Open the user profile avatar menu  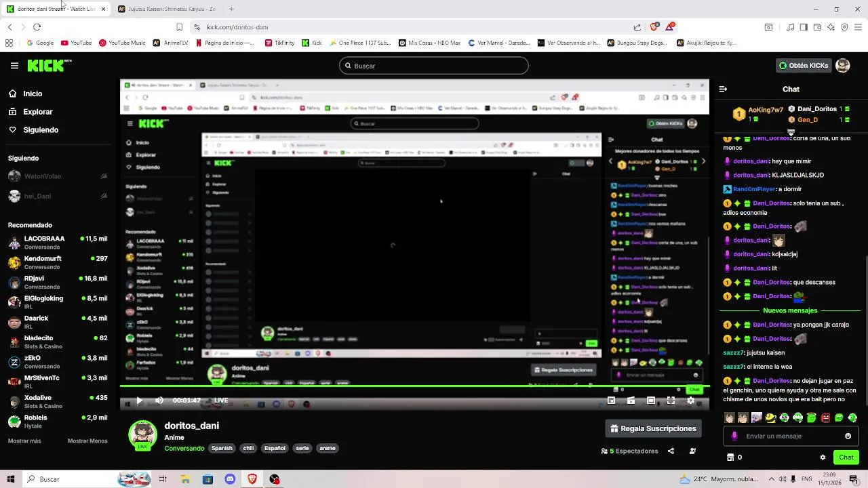click(x=843, y=66)
